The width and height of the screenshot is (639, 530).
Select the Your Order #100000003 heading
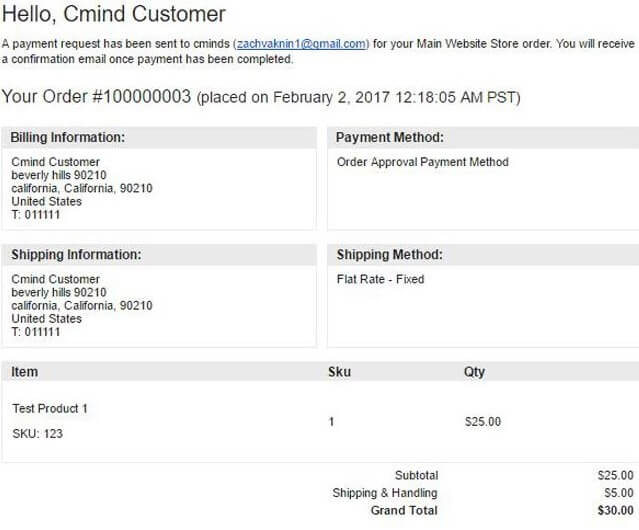pyautogui.click(x=97, y=97)
